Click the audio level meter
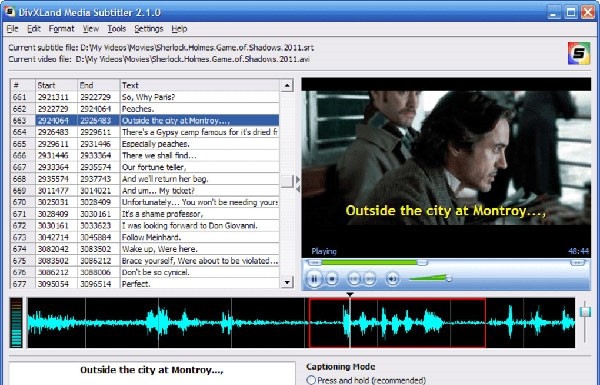The height and width of the screenshot is (385, 600). 16,323
